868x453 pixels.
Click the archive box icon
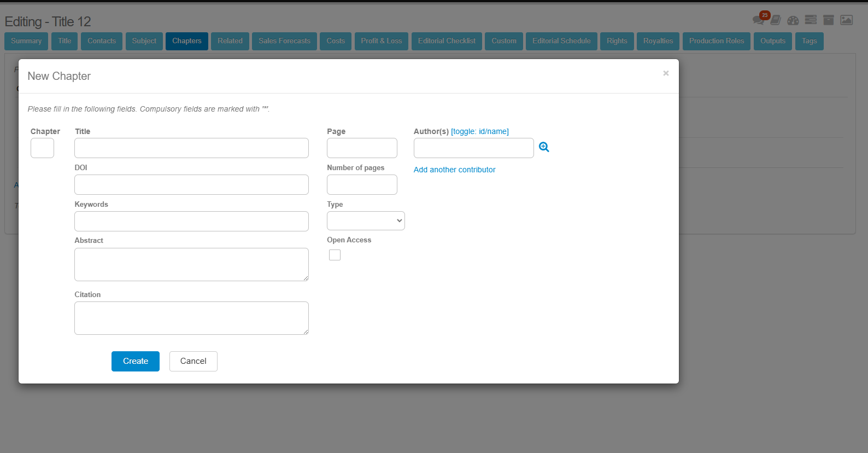829,20
